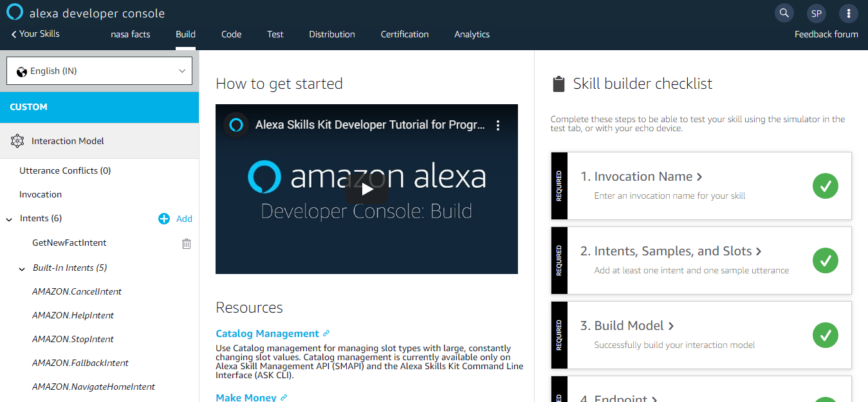Select GetNewFactIntent intent

pos(69,242)
